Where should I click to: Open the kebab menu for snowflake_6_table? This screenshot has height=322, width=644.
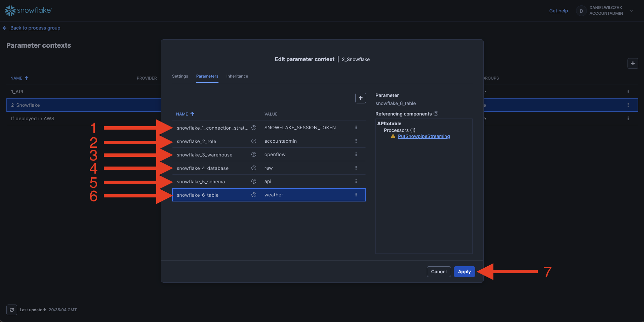(356, 195)
